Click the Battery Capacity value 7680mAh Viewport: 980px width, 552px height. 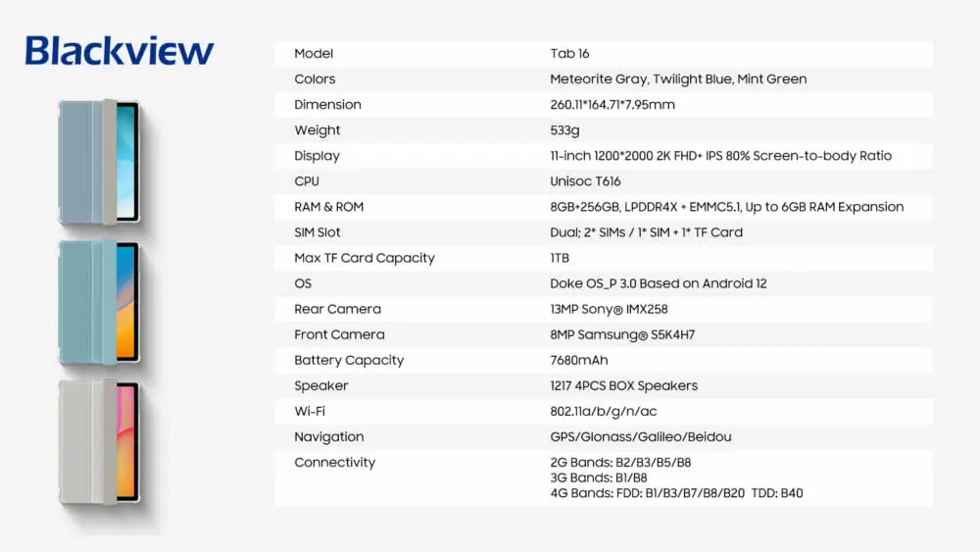[580, 360]
